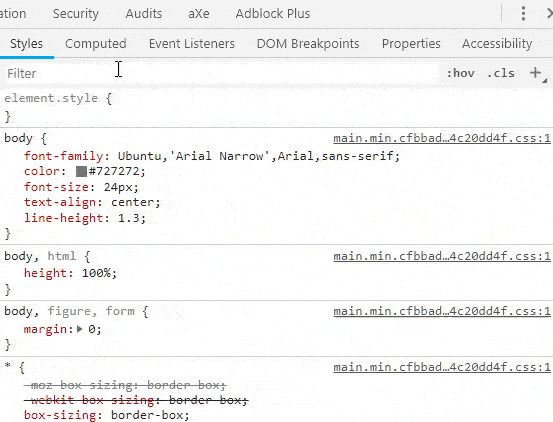Expand the margin shorthand triangle

[80, 329]
